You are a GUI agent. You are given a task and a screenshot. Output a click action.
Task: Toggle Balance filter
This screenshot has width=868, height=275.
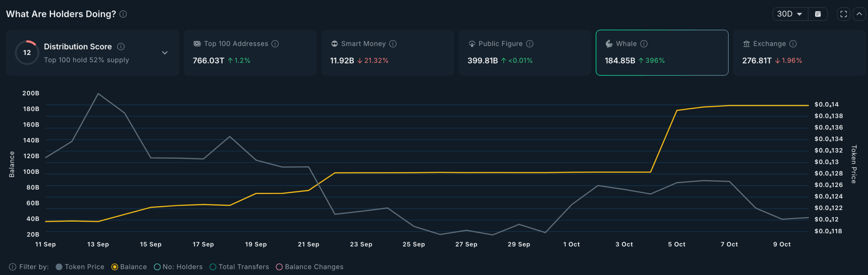129,267
